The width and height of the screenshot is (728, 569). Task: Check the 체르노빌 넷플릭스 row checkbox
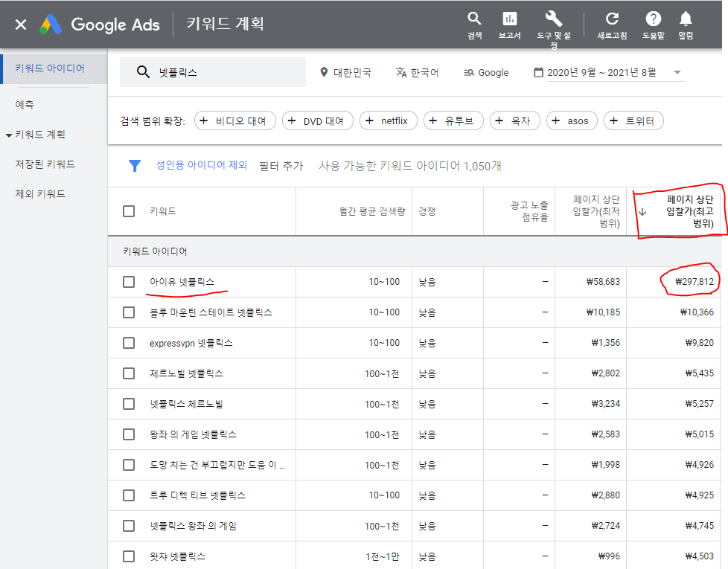tap(129, 373)
